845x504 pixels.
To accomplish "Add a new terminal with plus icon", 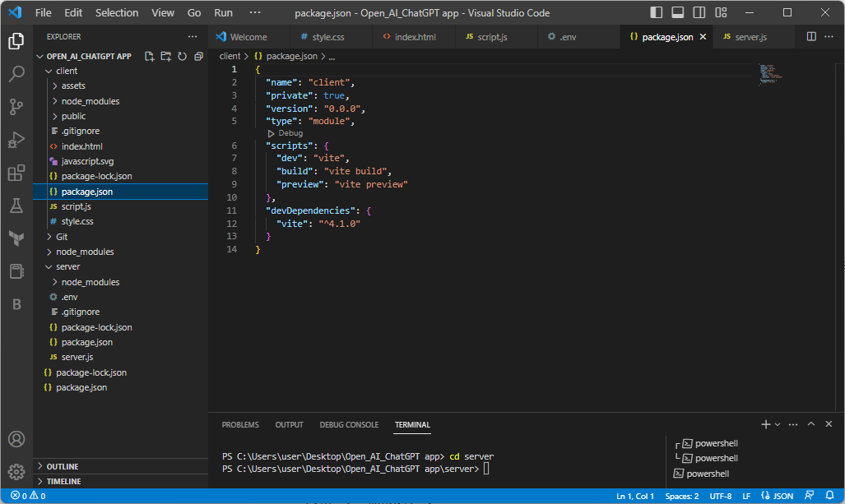I will click(765, 424).
